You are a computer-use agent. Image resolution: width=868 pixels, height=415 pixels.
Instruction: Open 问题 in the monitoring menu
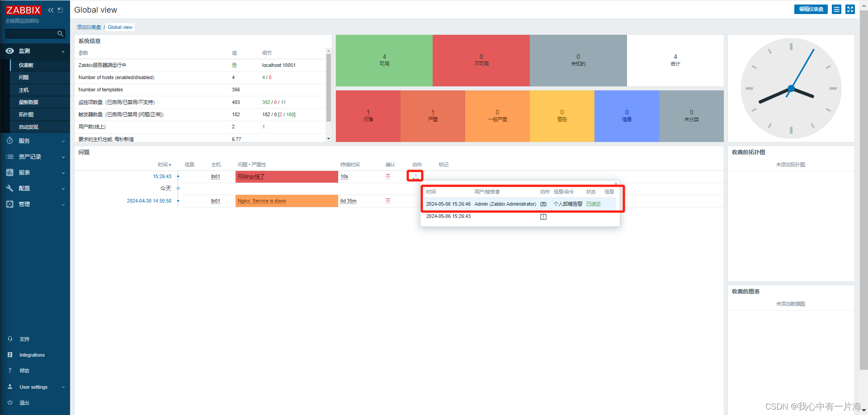(x=24, y=77)
